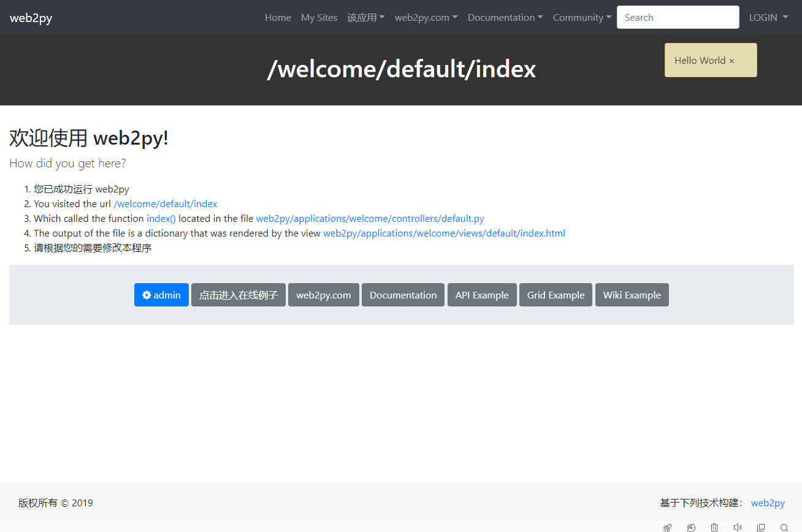Click the trash can icon in status bar

[714, 527]
